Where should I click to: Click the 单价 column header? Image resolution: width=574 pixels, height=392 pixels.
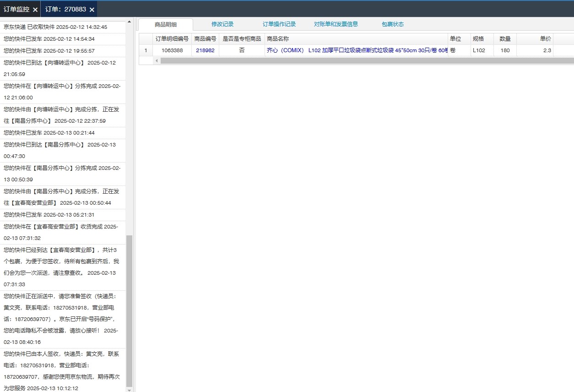click(x=535, y=39)
